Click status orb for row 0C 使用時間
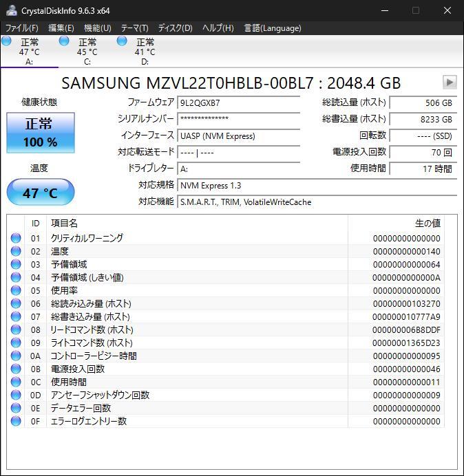Viewport: 464px width, 476px height. tap(16, 382)
